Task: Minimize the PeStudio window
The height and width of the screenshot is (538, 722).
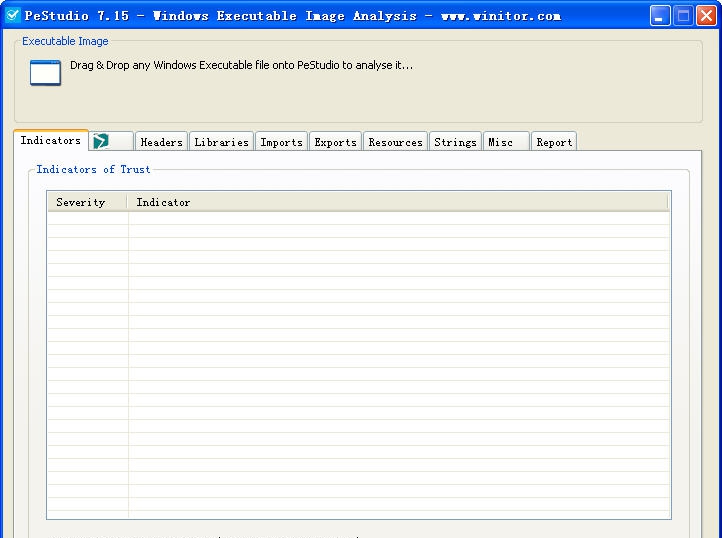Action: [x=660, y=16]
